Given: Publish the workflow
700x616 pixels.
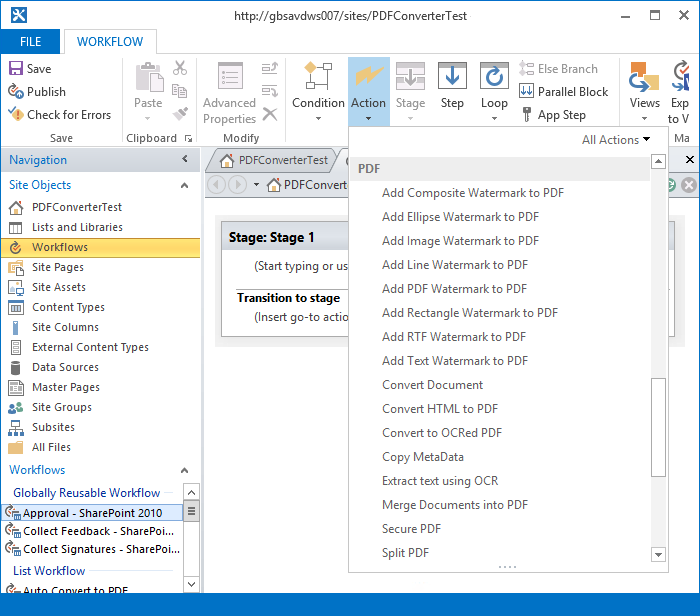Looking at the screenshot, I should point(38,92).
